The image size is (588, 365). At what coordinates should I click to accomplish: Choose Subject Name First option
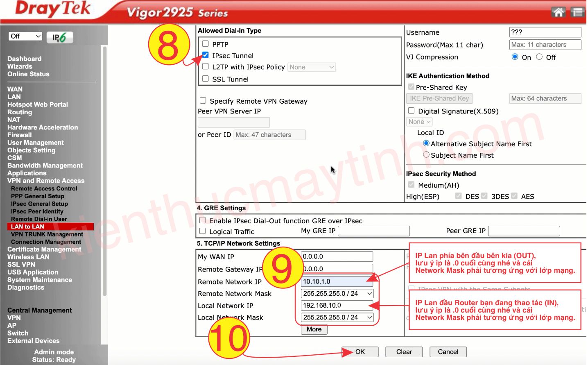426,155
